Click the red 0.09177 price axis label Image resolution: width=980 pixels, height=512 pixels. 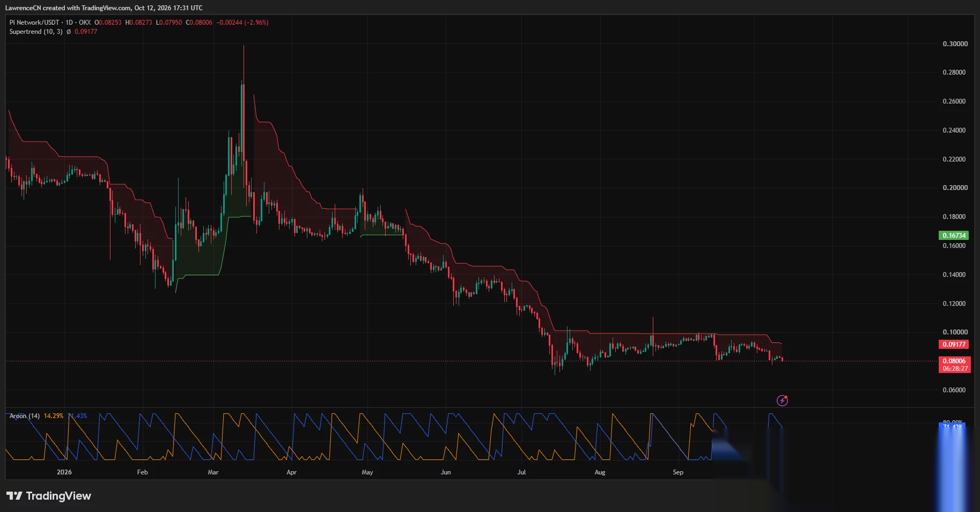tap(954, 345)
